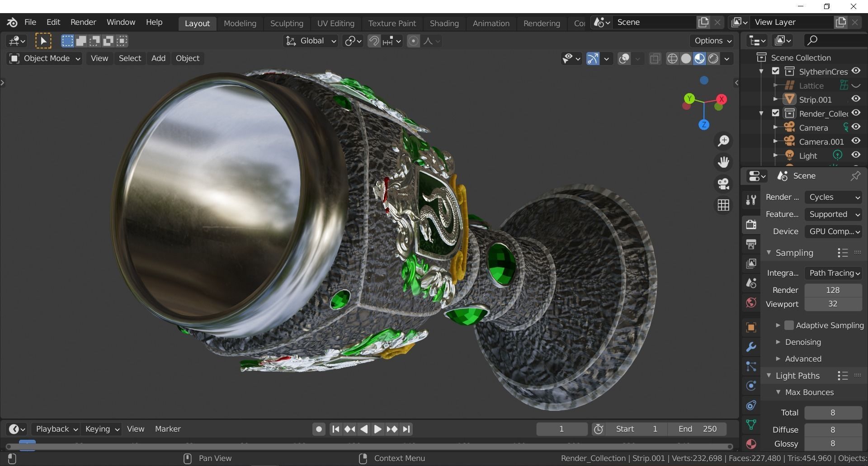Switch to the Shading workspace tab
Viewport: 868px width, 466px height.
click(444, 24)
